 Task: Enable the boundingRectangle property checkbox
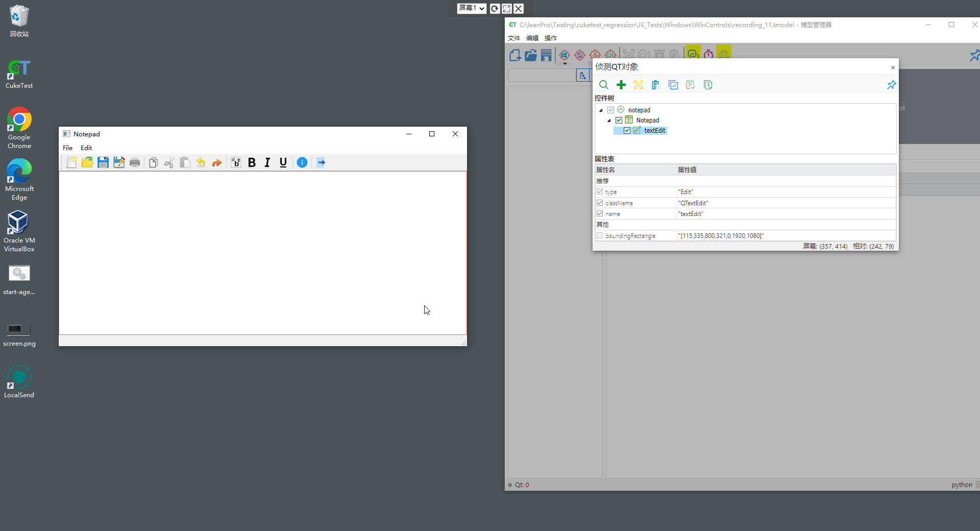click(x=600, y=236)
